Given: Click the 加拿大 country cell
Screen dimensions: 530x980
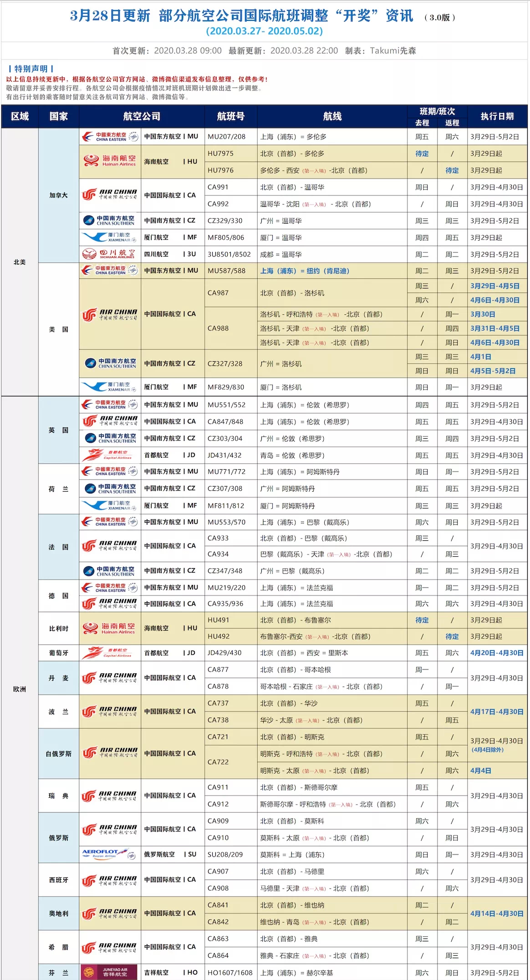Looking at the screenshot, I should point(59,195).
